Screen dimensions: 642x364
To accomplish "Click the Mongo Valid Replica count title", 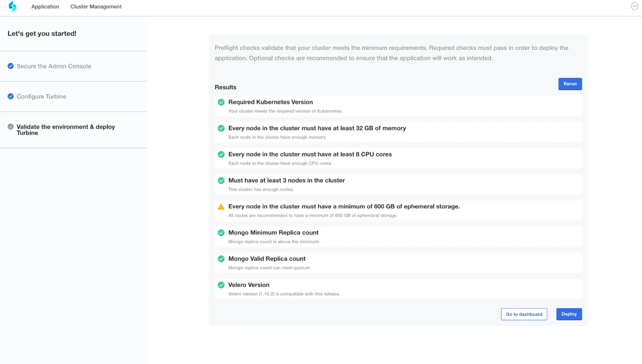I will pyautogui.click(x=267, y=258).
